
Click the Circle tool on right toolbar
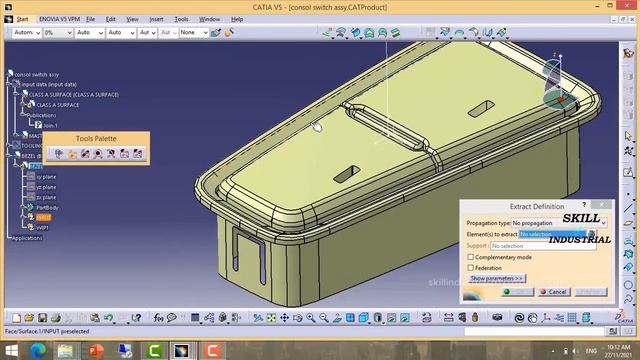pos(629,285)
